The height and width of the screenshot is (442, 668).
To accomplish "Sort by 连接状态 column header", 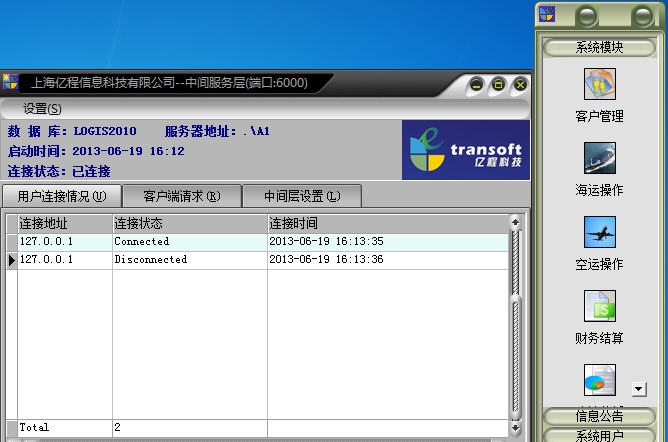I will pos(190,224).
